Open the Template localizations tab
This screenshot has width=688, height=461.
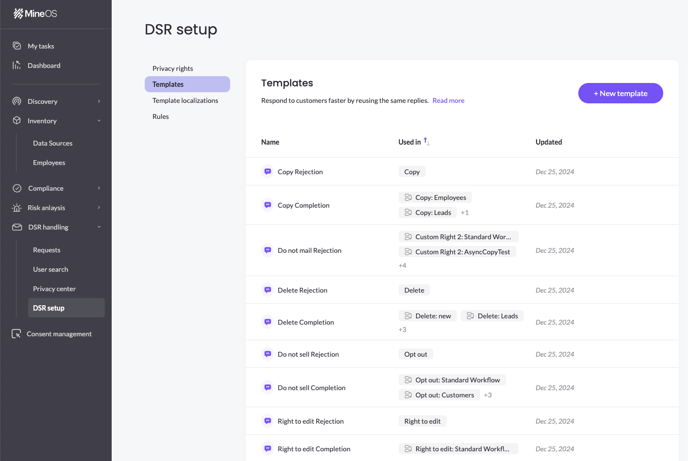pyautogui.click(x=185, y=100)
